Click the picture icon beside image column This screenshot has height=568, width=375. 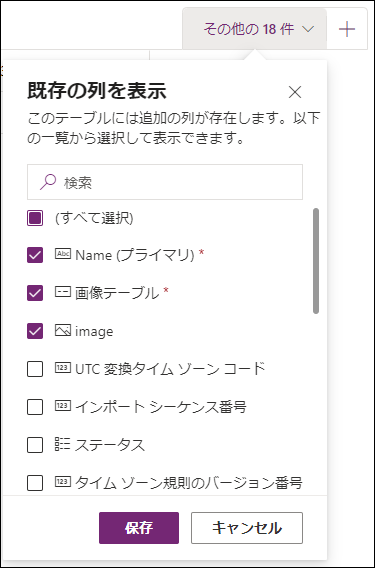63,330
